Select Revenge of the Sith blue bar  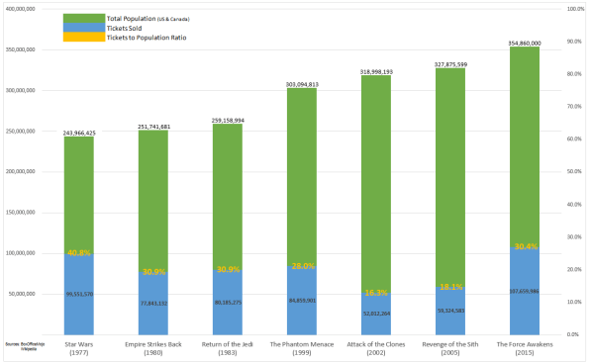(x=450, y=311)
